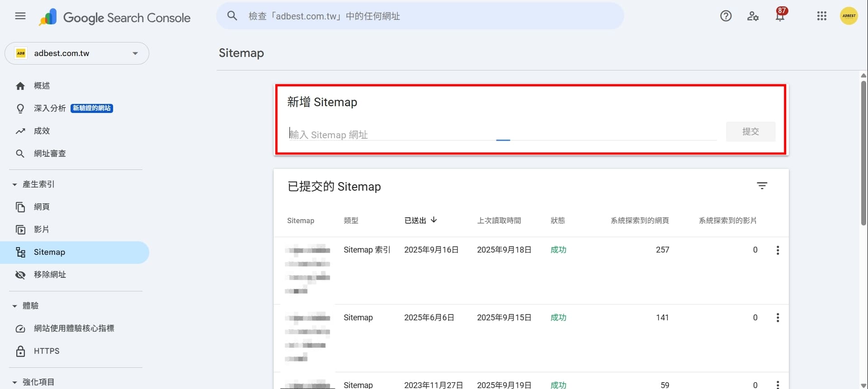Open the hamburger main menu
The width and height of the screenshot is (868, 389).
point(20,16)
